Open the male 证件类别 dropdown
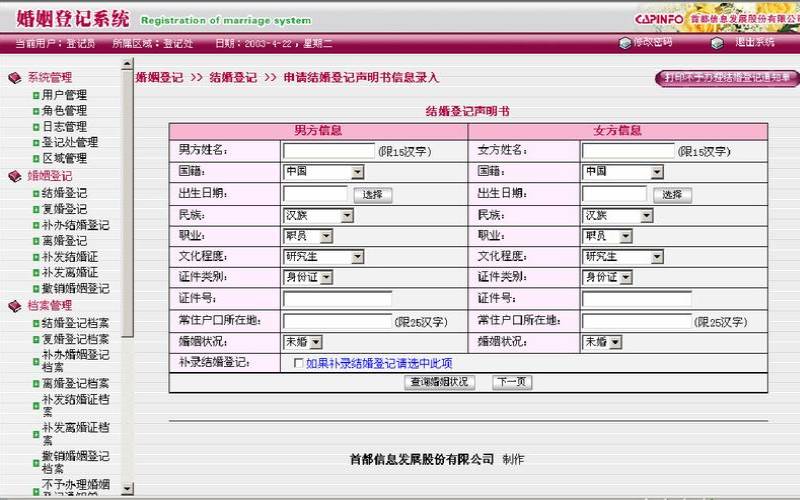 (308, 278)
